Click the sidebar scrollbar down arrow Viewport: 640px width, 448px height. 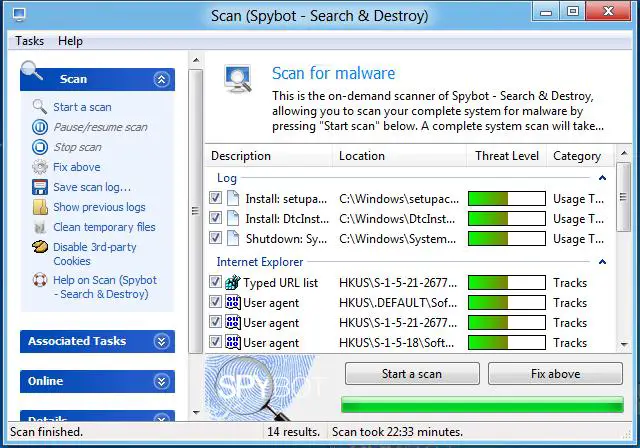click(196, 413)
